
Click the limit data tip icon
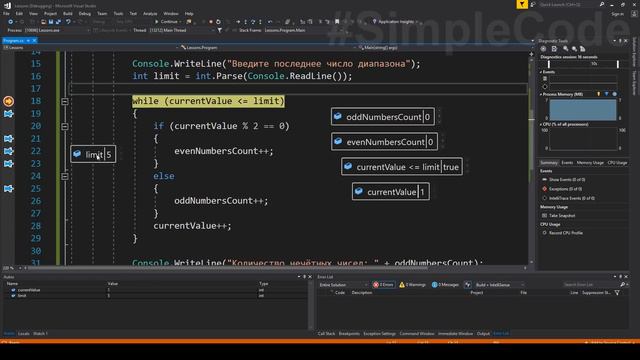(x=77, y=154)
